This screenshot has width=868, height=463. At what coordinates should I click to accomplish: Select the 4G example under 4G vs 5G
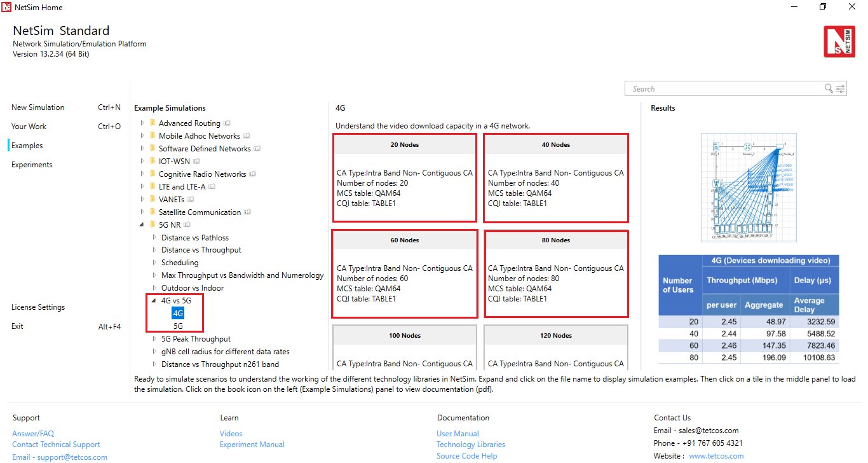coord(178,313)
